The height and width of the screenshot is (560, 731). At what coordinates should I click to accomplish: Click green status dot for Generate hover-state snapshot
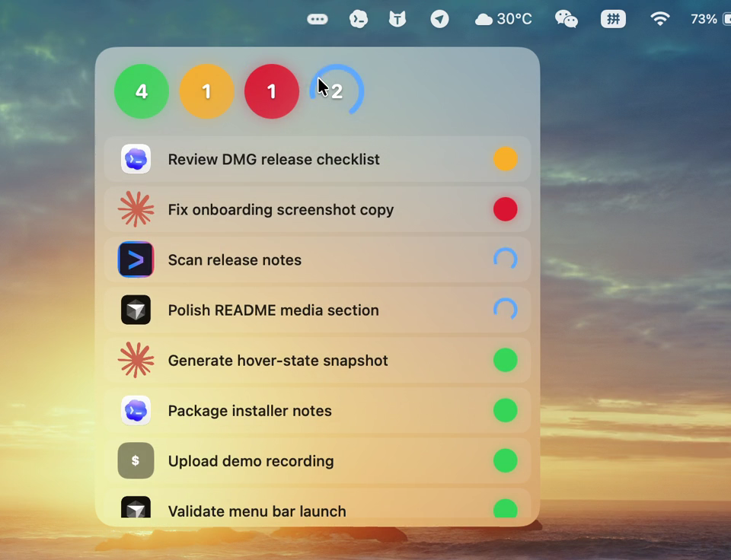506,360
